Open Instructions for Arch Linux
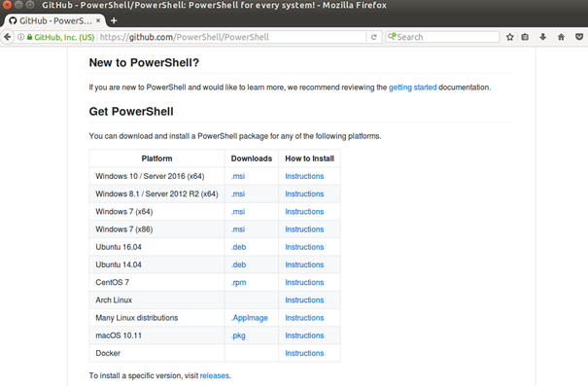The width and height of the screenshot is (588, 386). (304, 300)
